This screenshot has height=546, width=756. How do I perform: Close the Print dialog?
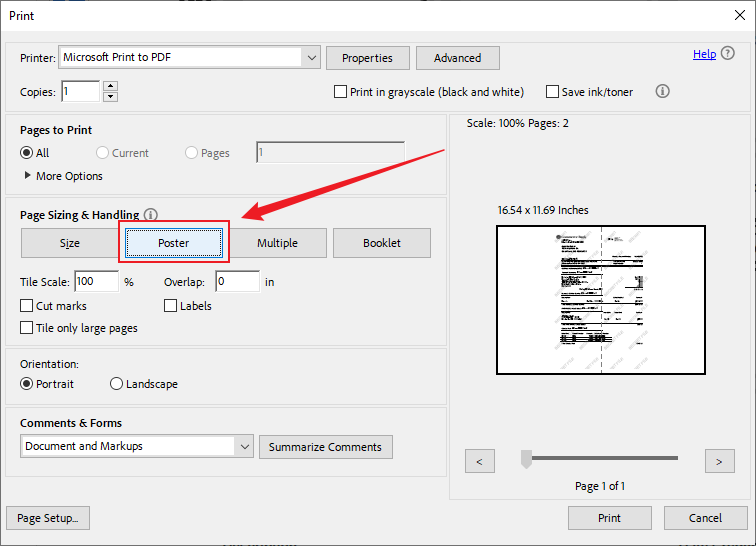click(740, 15)
